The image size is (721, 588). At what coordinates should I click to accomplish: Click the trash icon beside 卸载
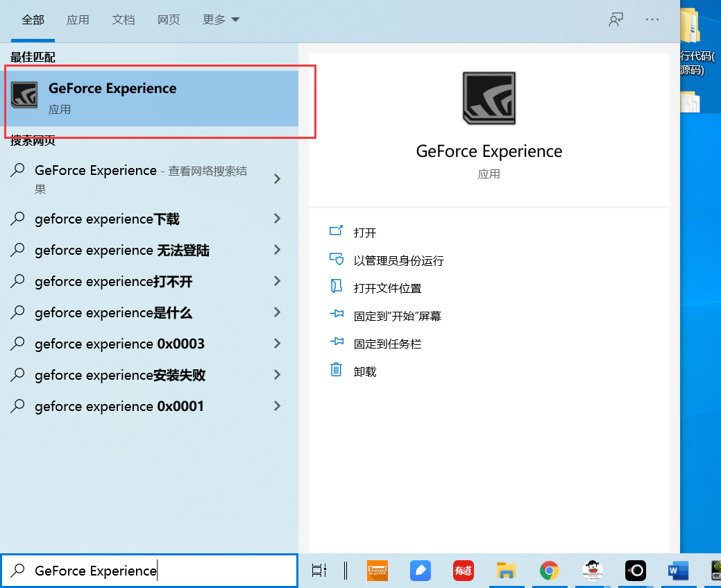point(336,369)
